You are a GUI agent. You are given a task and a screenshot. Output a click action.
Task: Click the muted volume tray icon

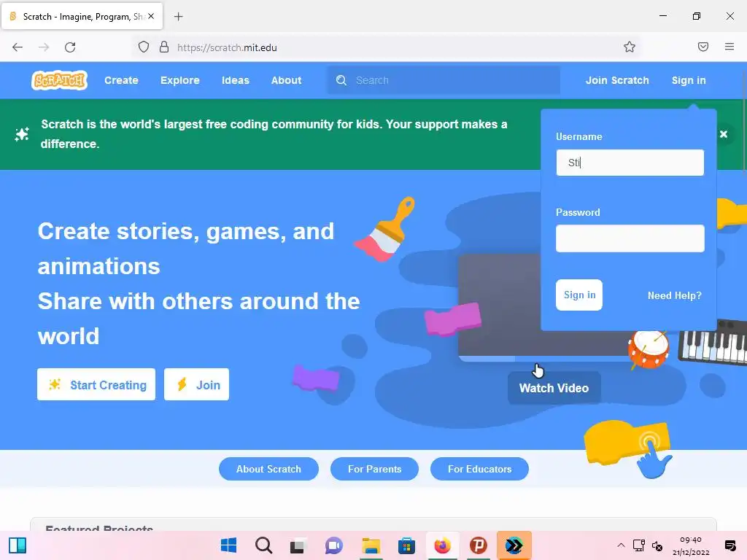(x=657, y=546)
